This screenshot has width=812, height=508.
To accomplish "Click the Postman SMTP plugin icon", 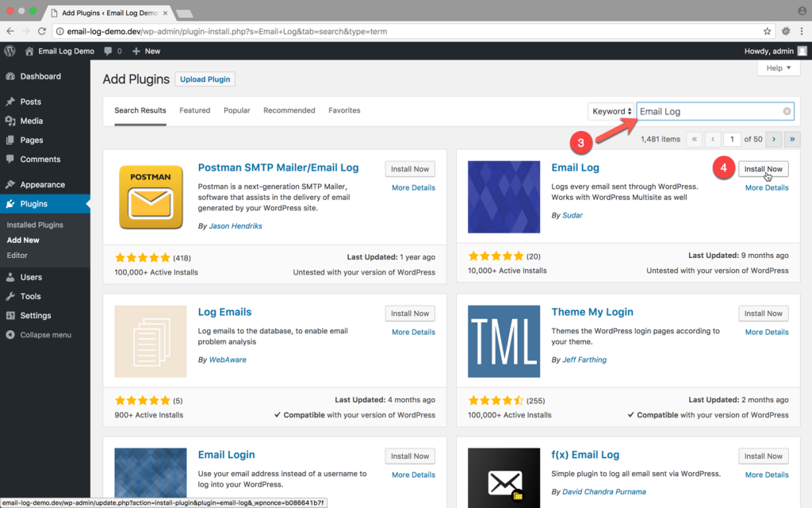I will [x=151, y=197].
